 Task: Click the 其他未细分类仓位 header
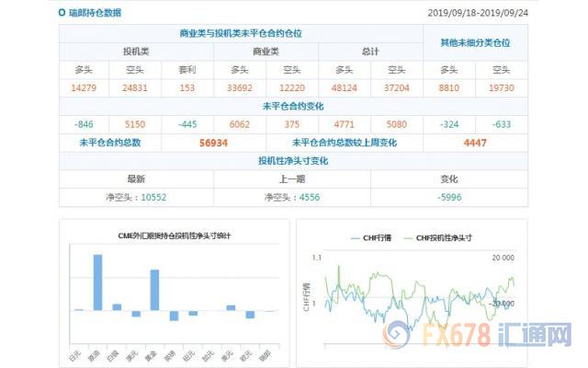(x=475, y=43)
